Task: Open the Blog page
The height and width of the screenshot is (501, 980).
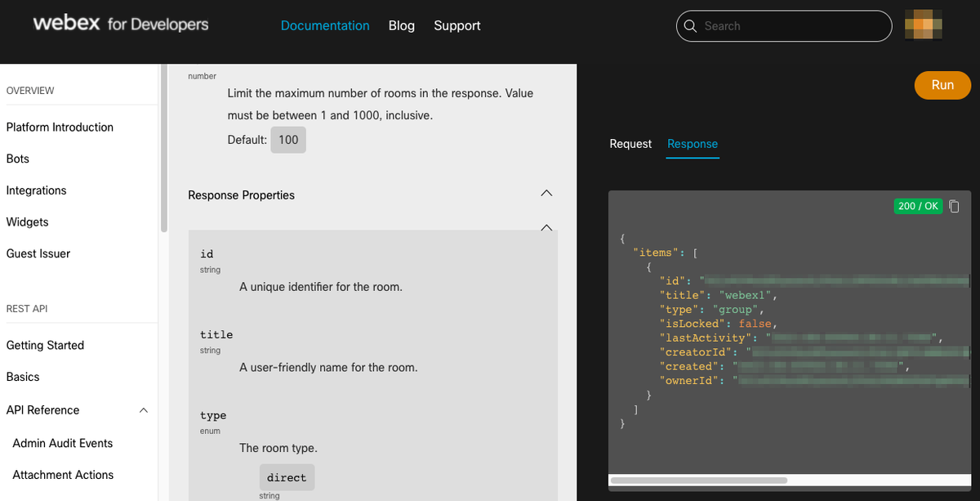Action: (402, 25)
